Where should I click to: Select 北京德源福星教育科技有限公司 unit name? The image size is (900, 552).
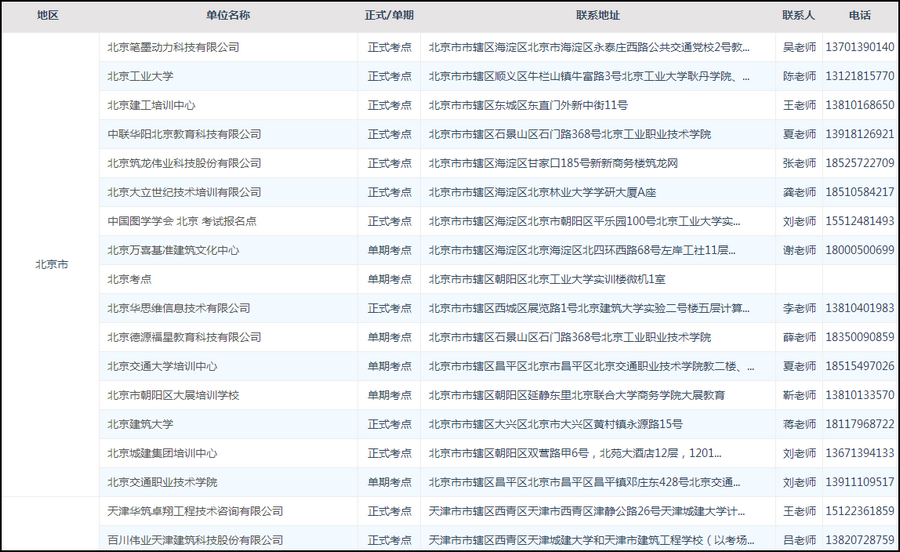tap(184, 337)
